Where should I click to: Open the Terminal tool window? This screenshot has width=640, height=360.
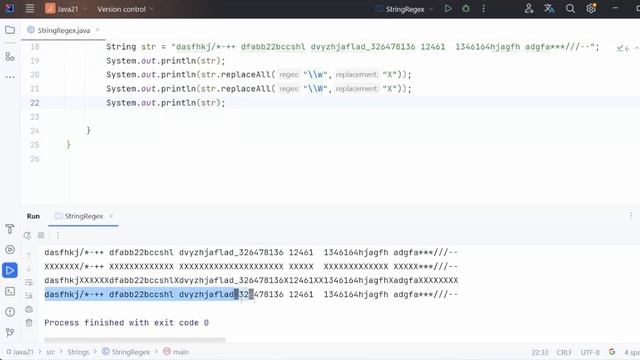coord(10,291)
